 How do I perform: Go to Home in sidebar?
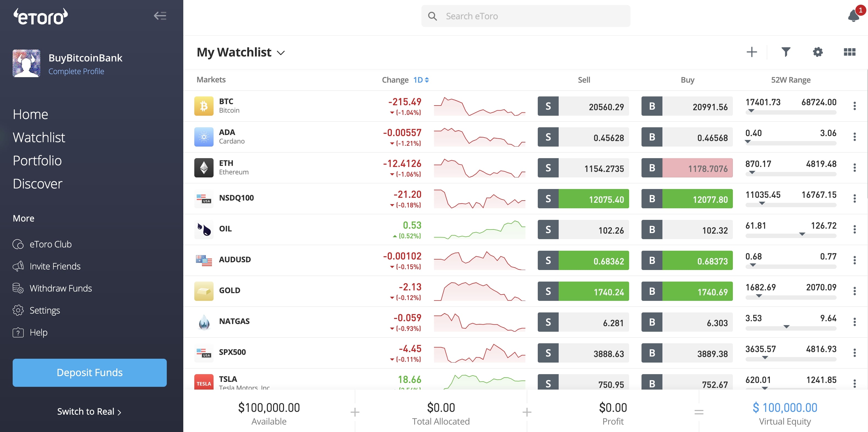pyautogui.click(x=30, y=115)
